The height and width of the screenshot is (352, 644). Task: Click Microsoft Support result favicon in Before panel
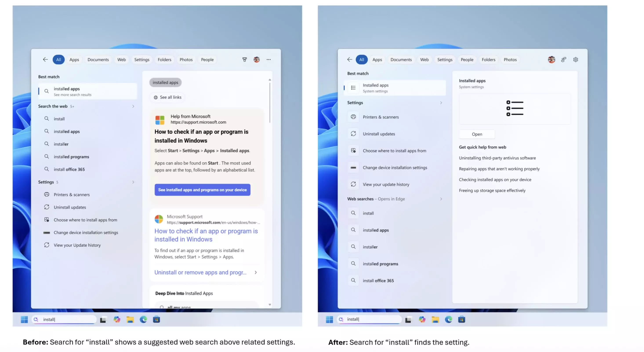coord(159,219)
